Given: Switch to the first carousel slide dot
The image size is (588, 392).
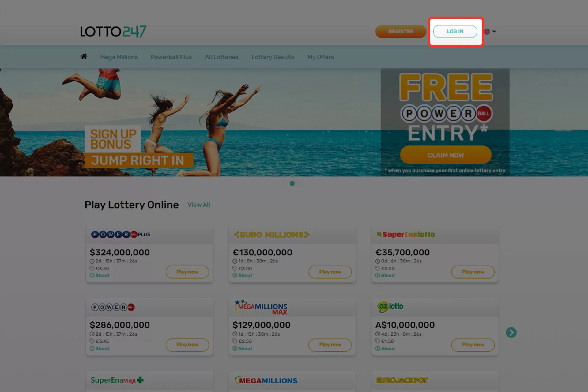Looking at the screenshot, I should click(x=285, y=183).
